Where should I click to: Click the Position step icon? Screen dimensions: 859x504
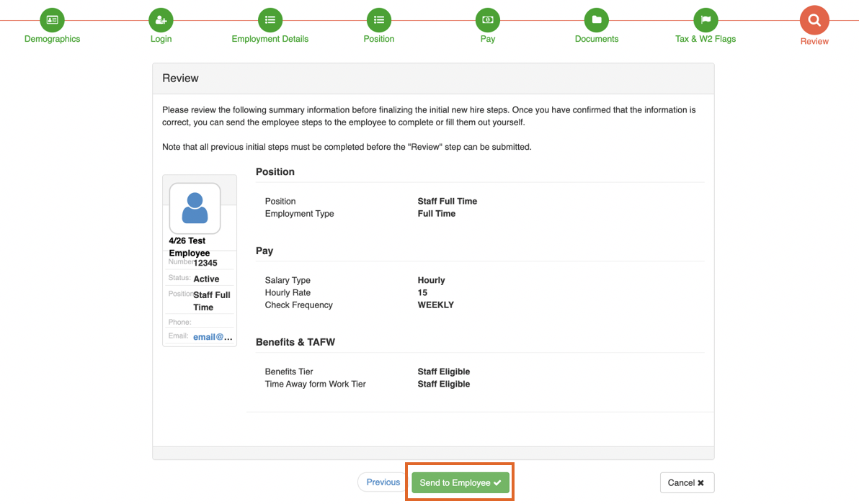[x=378, y=20]
